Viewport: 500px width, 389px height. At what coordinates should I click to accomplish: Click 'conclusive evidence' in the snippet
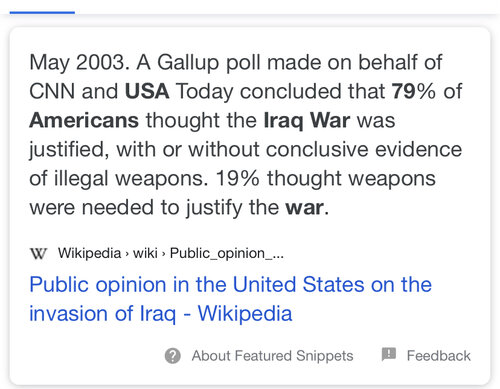click(x=364, y=149)
